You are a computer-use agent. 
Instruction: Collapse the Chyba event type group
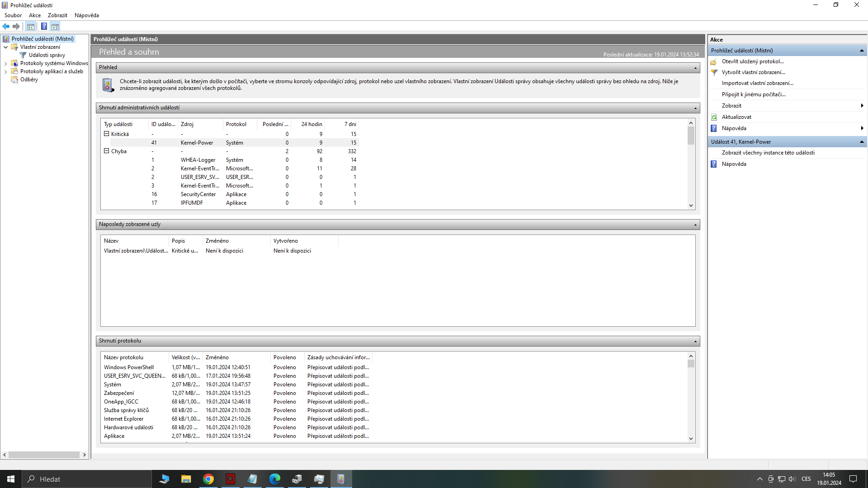tap(107, 151)
